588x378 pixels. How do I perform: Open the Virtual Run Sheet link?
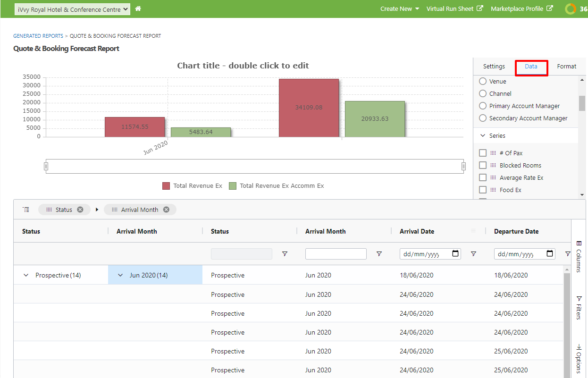[x=455, y=8]
